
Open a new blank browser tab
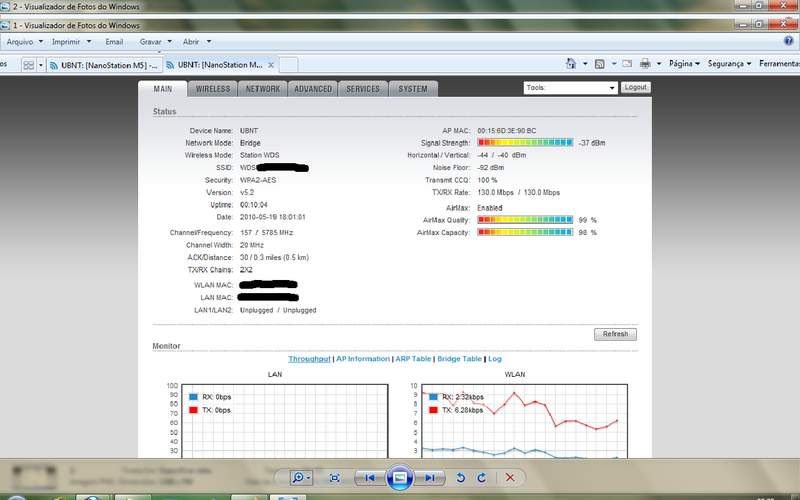(x=288, y=65)
